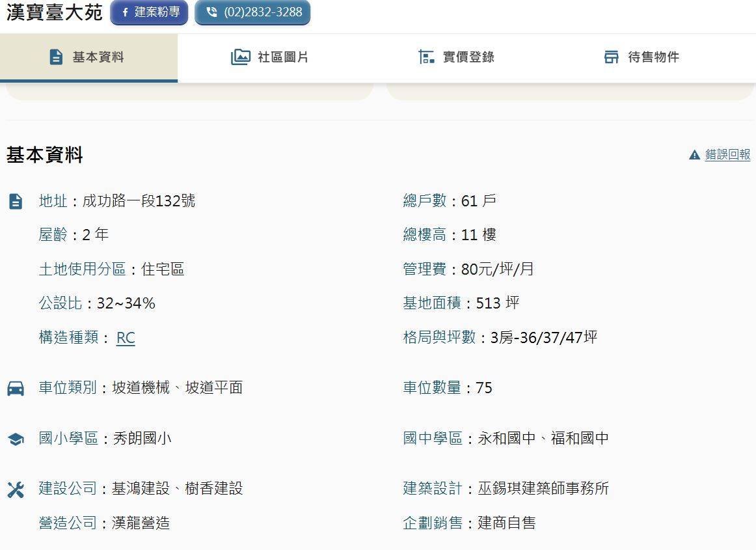The image size is (756, 550).
Task: Click the document icon in 基本資料 tab
Action: point(56,57)
